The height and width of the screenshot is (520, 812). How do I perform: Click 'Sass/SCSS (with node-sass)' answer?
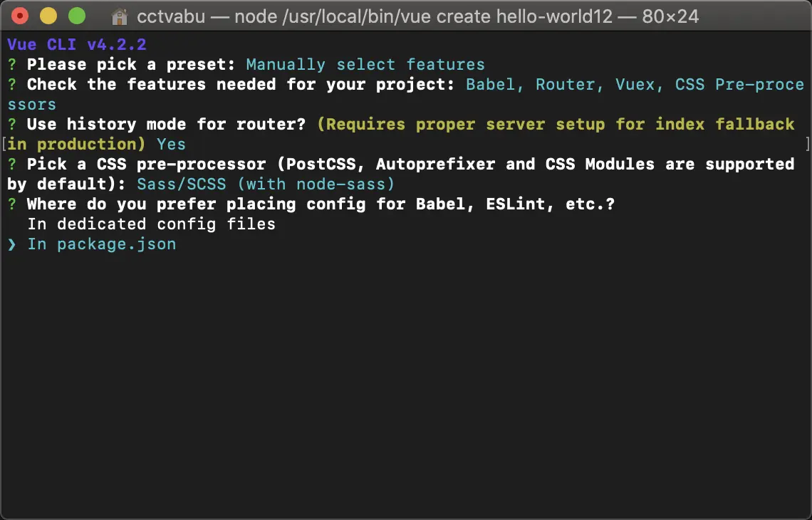(266, 184)
